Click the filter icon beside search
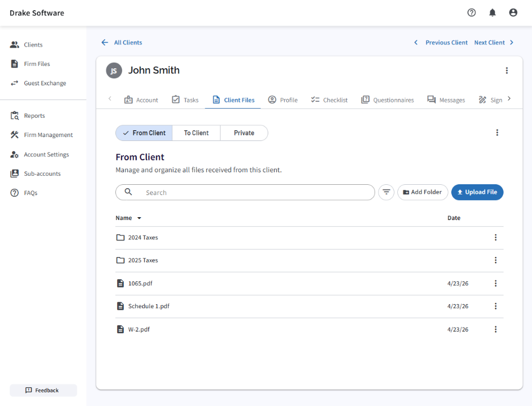Screen dimensions: 532x406 tap(386, 192)
